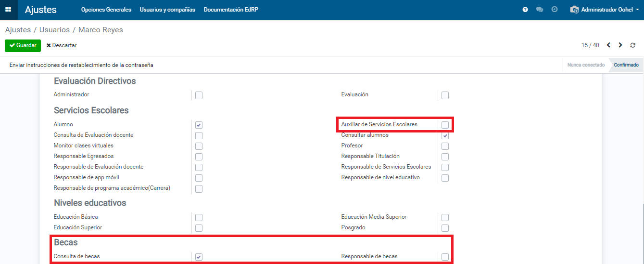
Task: Uncheck the Alumno checkbox
Action: click(199, 125)
